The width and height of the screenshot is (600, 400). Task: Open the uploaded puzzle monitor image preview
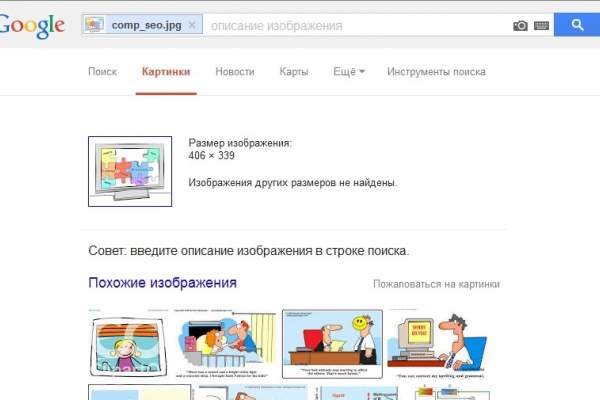[130, 171]
